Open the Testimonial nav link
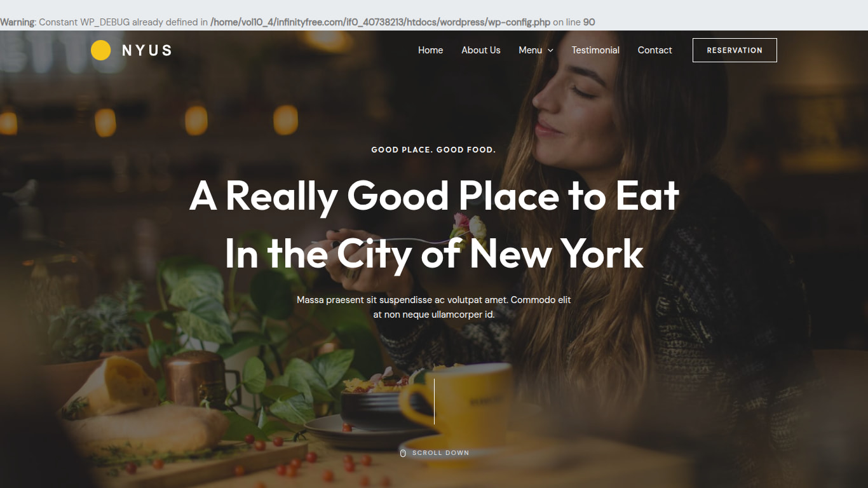 click(x=595, y=50)
